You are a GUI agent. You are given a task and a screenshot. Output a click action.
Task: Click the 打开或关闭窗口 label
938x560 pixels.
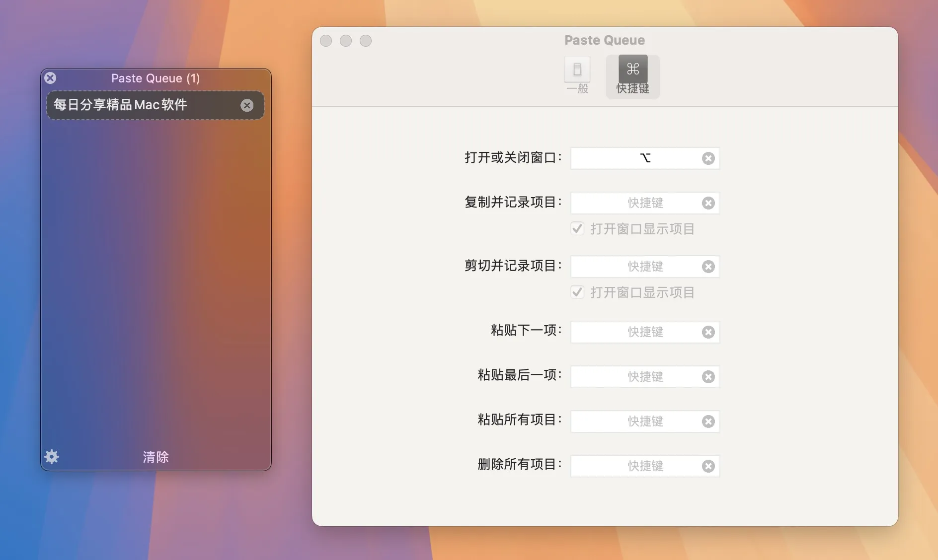tap(513, 158)
